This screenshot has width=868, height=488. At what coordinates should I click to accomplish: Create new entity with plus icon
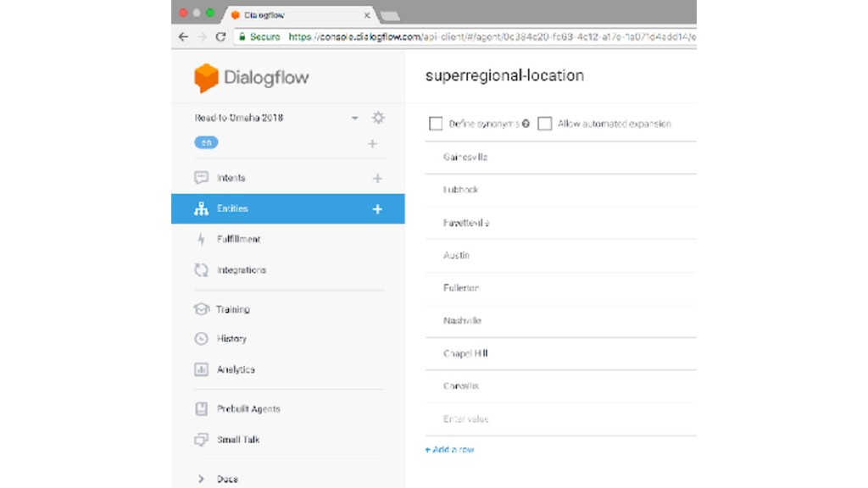pos(377,209)
